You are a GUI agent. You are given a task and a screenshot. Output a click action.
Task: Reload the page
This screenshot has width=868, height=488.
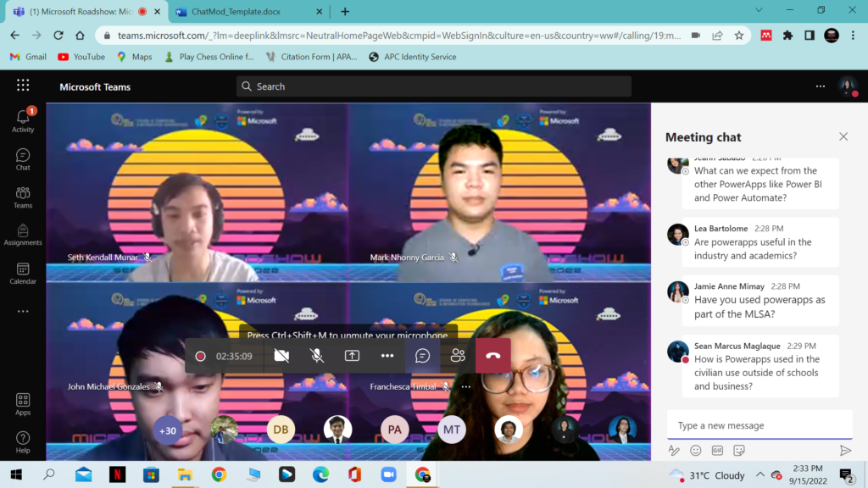(x=58, y=36)
